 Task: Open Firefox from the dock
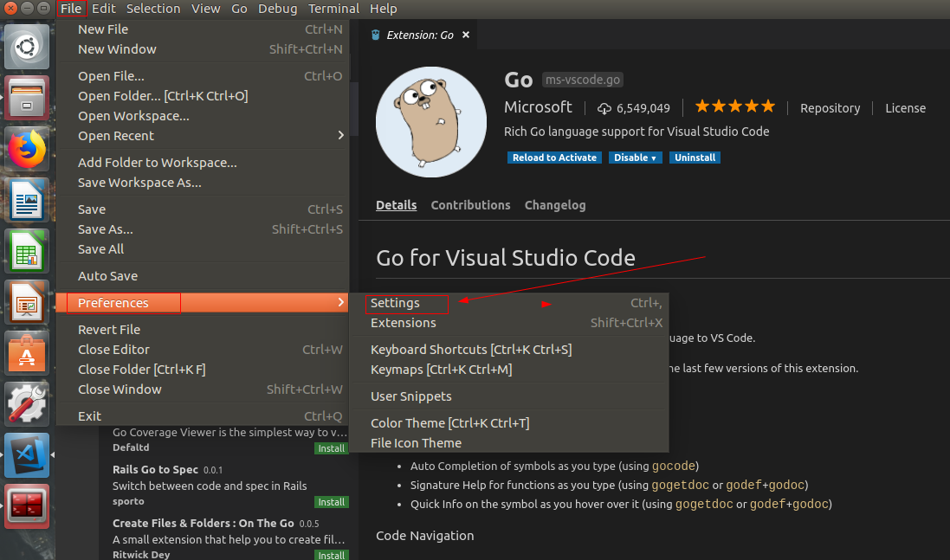[27, 149]
